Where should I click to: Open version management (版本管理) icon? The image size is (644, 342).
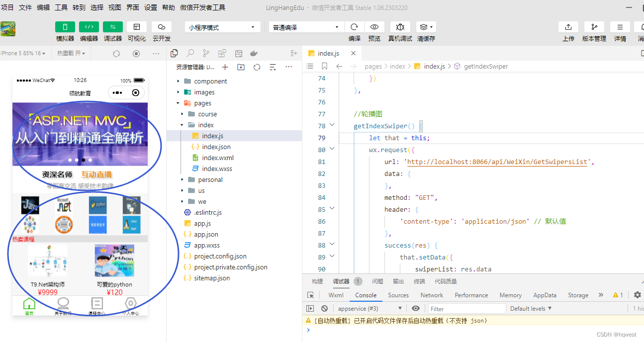coord(594,27)
